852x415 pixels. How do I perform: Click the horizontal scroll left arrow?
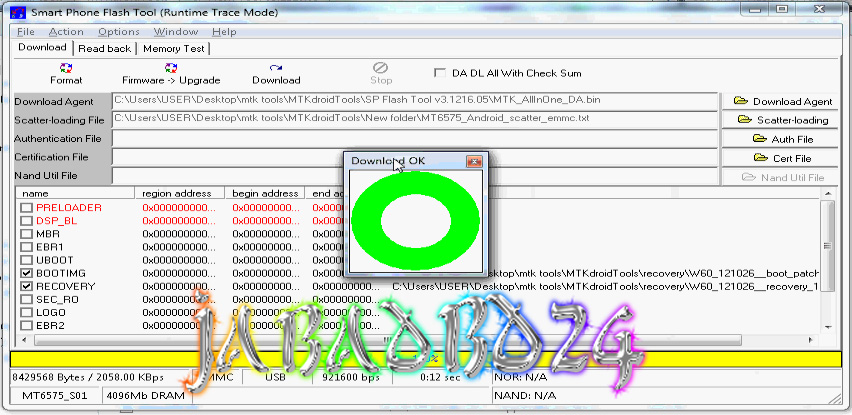(x=23, y=340)
